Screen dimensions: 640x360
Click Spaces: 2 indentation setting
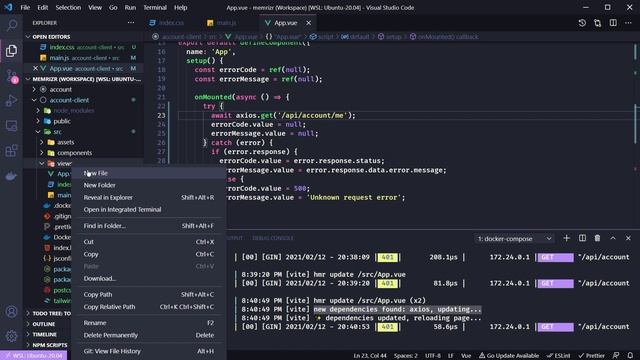[x=406, y=356]
